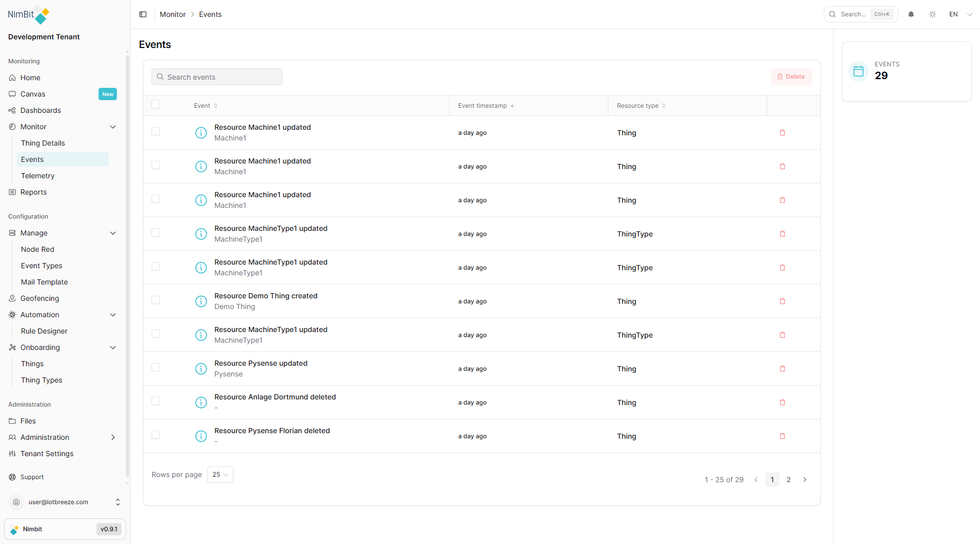This screenshot has height=544, width=980.
Task: Open the notifications bell
Action: pos(911,14)
